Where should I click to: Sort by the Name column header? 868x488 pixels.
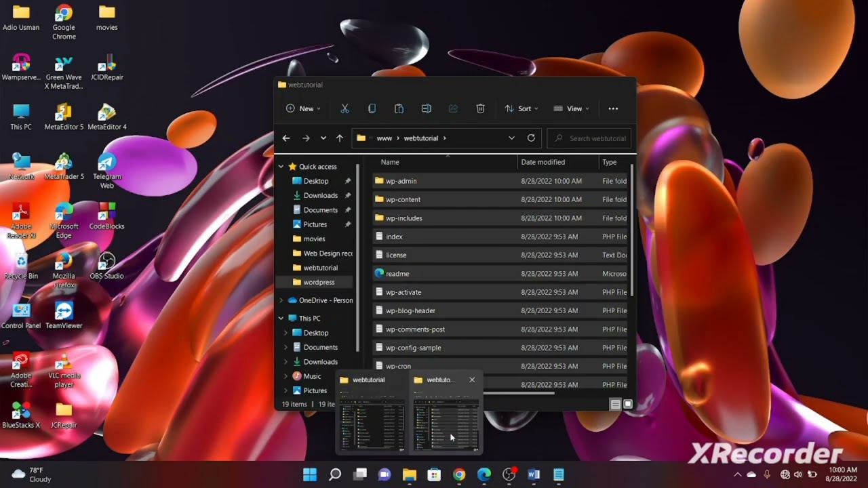click(x=390, y=162)
